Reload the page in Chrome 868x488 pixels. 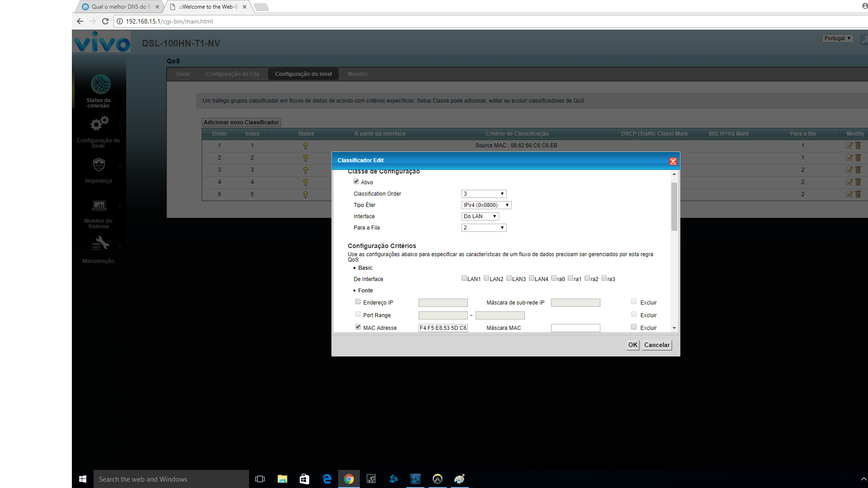point(105,21)
